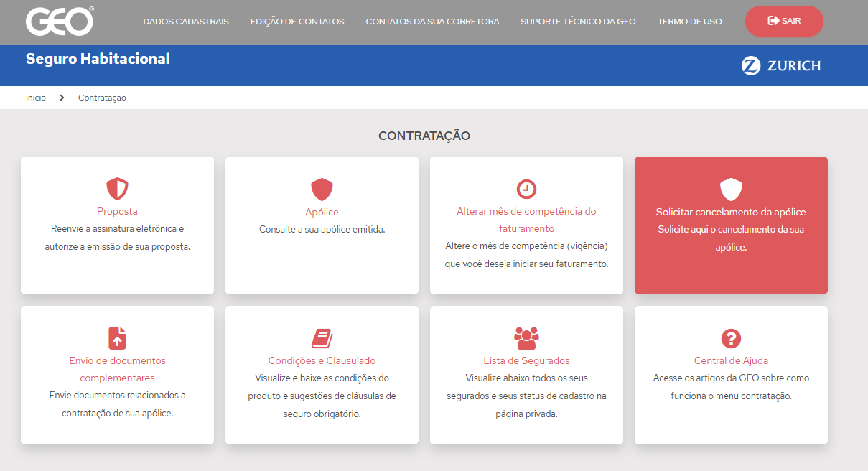
Task: Click the question mark help icon
Action: point(731,338)
